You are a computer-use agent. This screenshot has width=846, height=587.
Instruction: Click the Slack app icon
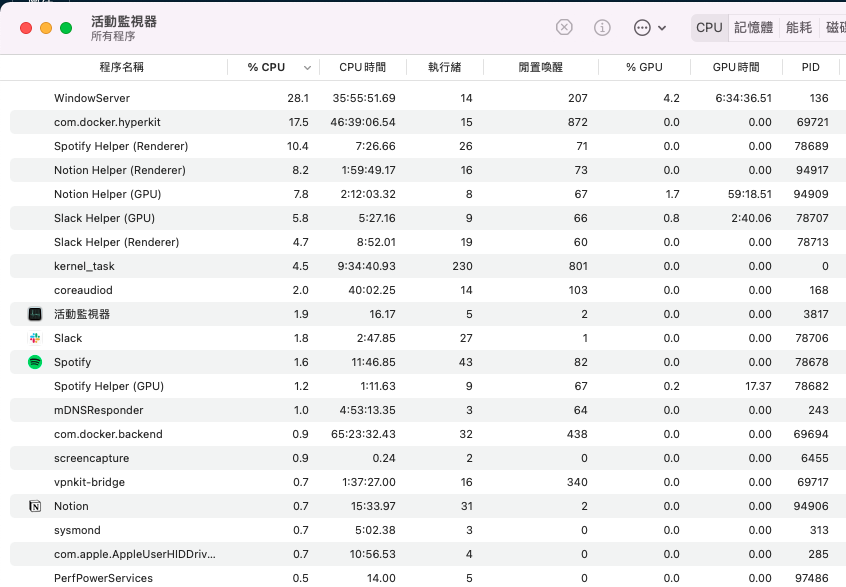tap(35, 338)
